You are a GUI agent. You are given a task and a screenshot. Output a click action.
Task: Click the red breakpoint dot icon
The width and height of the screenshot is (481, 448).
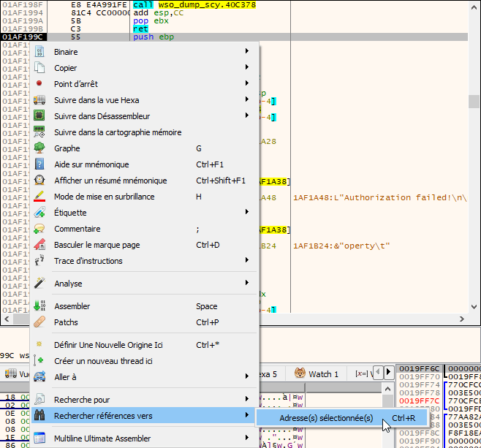pyautogui.click(x=40, y=84)
